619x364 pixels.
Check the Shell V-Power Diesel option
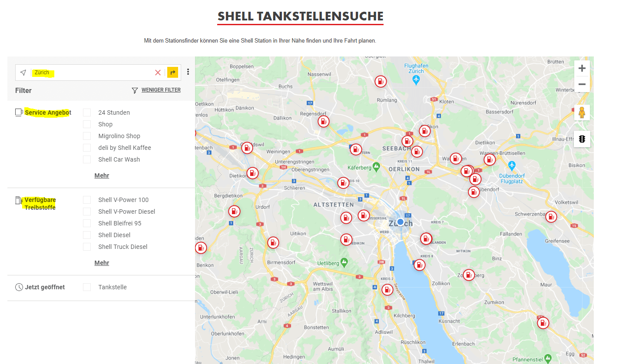click(86, 211)
